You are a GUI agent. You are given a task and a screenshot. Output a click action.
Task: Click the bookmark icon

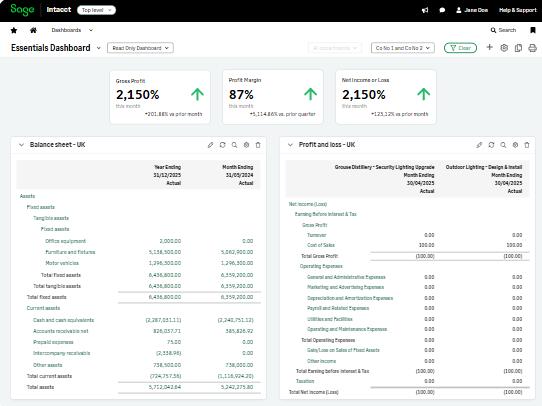(533, 30)
